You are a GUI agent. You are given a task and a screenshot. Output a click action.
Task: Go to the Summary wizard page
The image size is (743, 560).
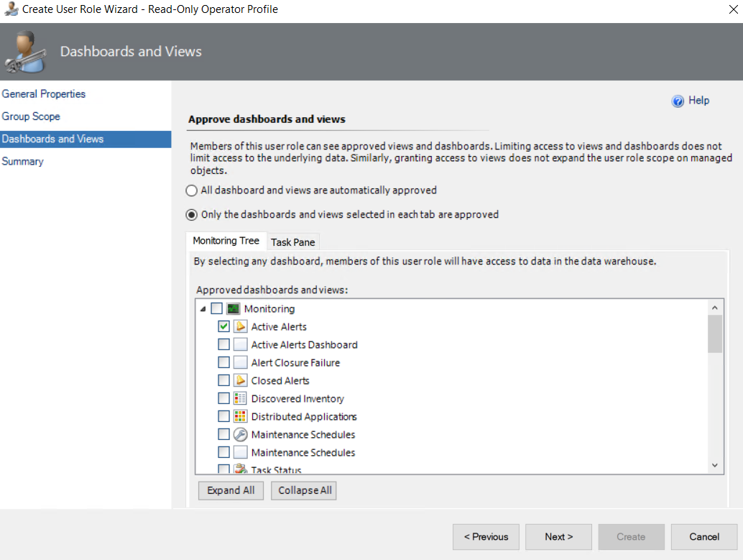tap(22, 162)
